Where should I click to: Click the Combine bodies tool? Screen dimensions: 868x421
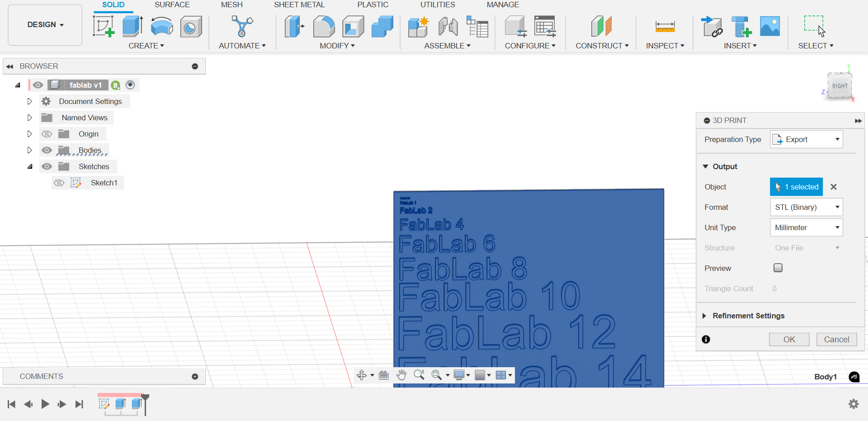(382, 26)
